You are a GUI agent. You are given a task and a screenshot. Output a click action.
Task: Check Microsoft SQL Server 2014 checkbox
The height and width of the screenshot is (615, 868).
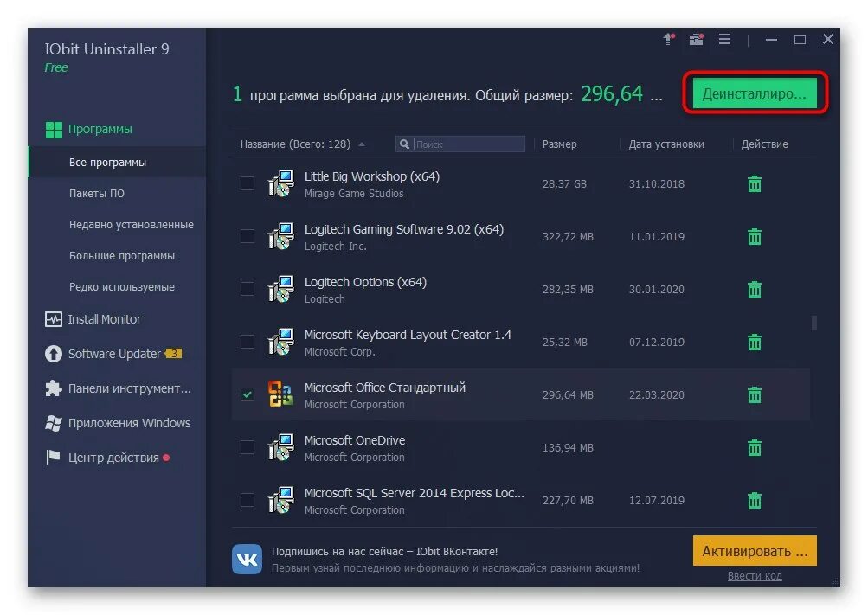(x=248, y=500)
